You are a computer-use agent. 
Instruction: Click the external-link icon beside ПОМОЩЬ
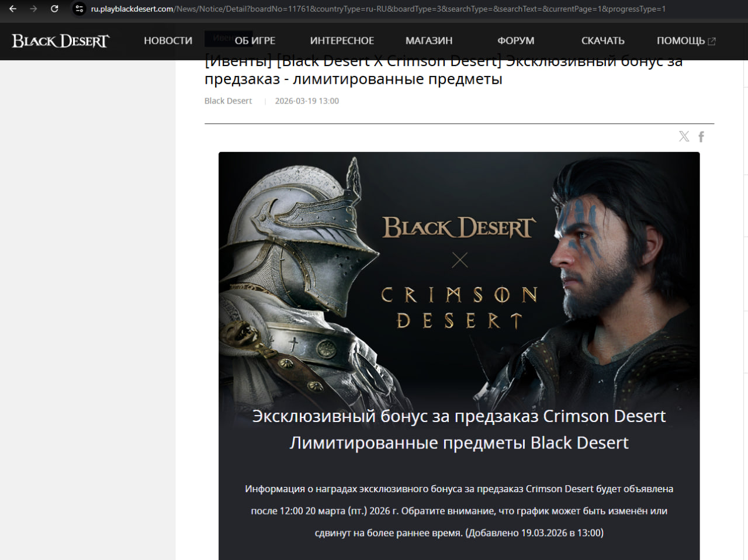coord(712,42)
